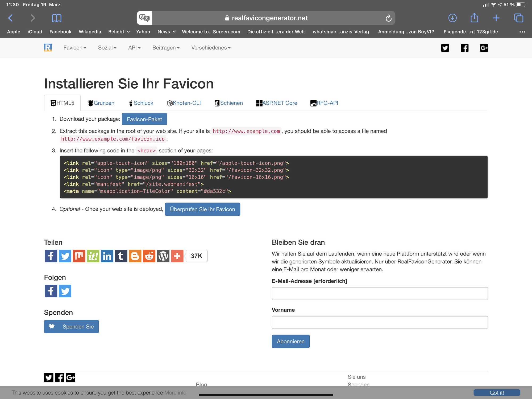
Task: Open the News bookmarks folder dropdown
Action: [x=167, y=32]
